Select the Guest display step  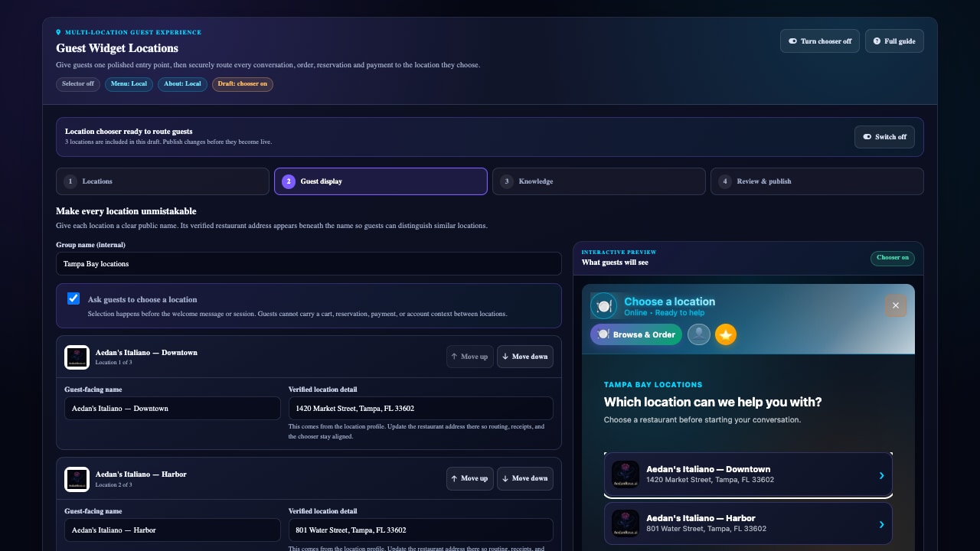(381, 181)
